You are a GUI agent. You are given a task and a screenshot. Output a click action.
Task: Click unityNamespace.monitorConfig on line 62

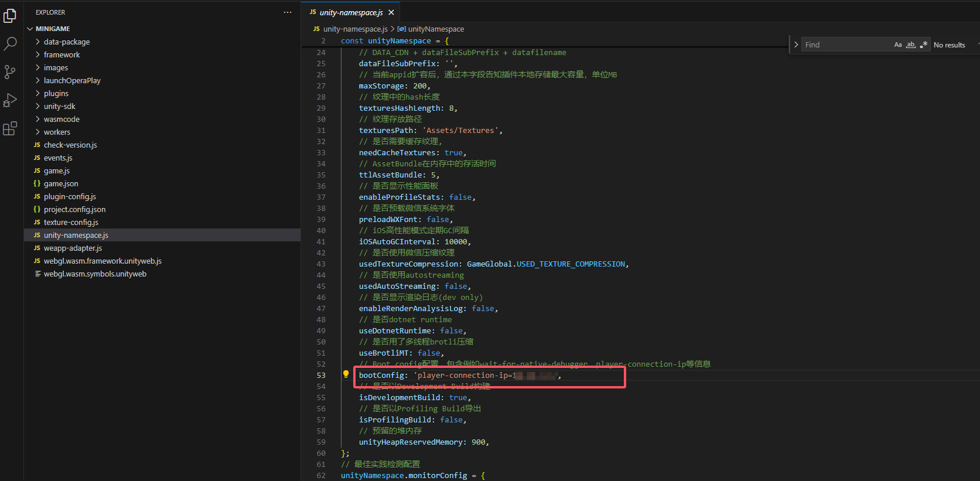click(404, 475)
